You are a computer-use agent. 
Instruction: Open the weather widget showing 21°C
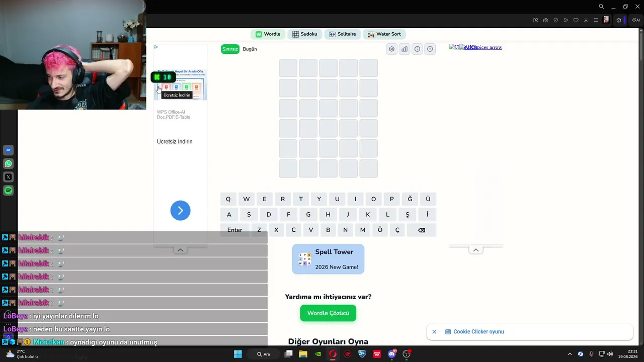(21, 354)
